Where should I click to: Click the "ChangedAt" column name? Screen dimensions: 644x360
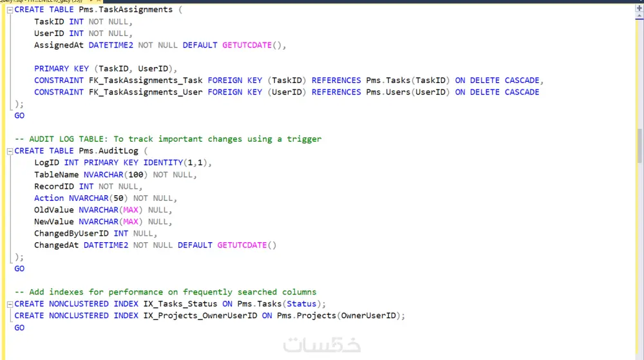tap(56, 245)
